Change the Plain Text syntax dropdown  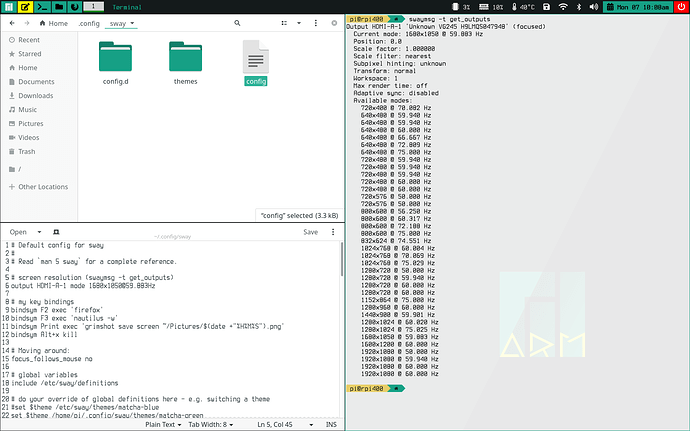click(x=163, y=425)
